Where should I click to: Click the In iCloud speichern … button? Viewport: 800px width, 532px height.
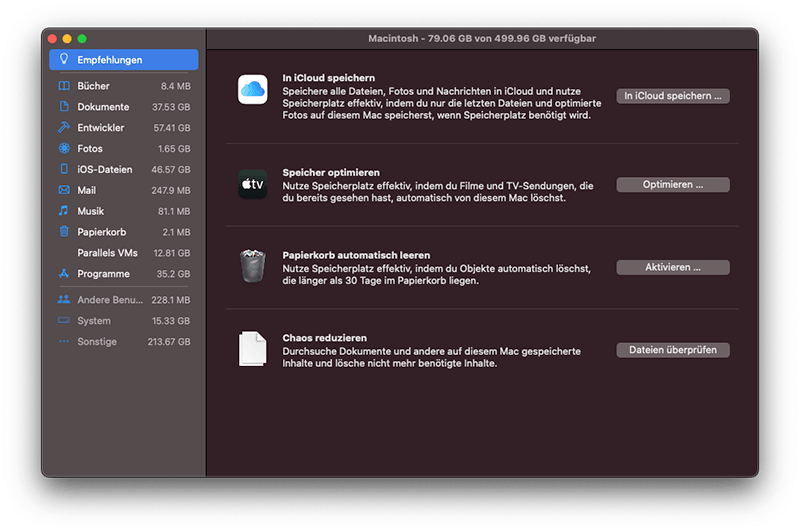point(672,96)
